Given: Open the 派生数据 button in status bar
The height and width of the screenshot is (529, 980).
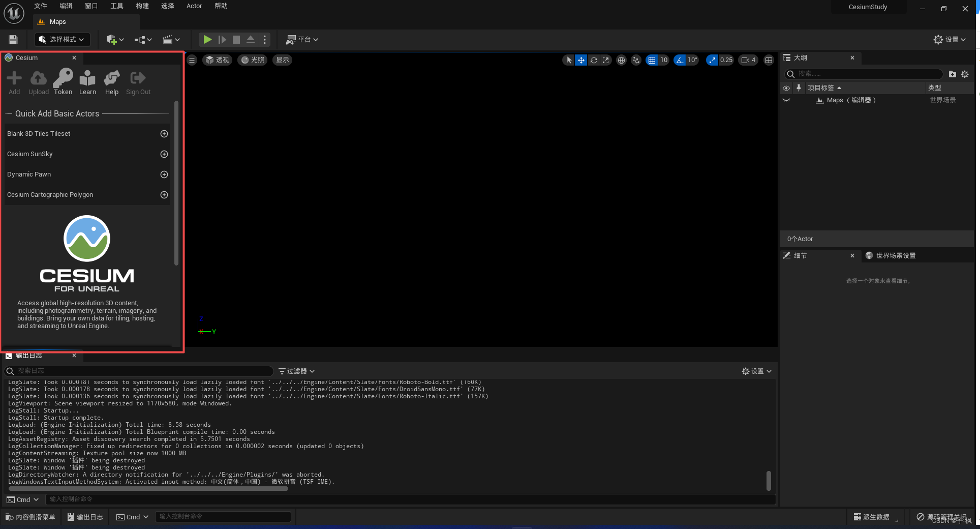Looking at the screenshot, I should point(872,517).
